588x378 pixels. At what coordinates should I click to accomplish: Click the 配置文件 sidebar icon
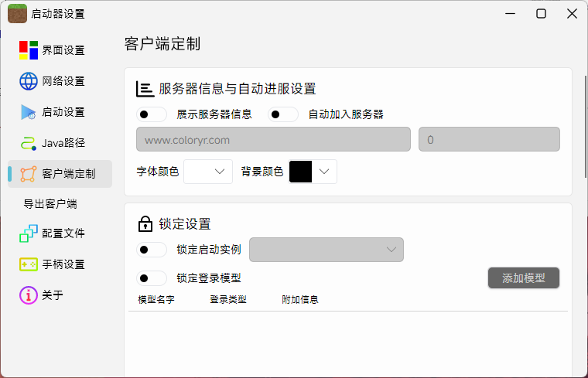29,233
